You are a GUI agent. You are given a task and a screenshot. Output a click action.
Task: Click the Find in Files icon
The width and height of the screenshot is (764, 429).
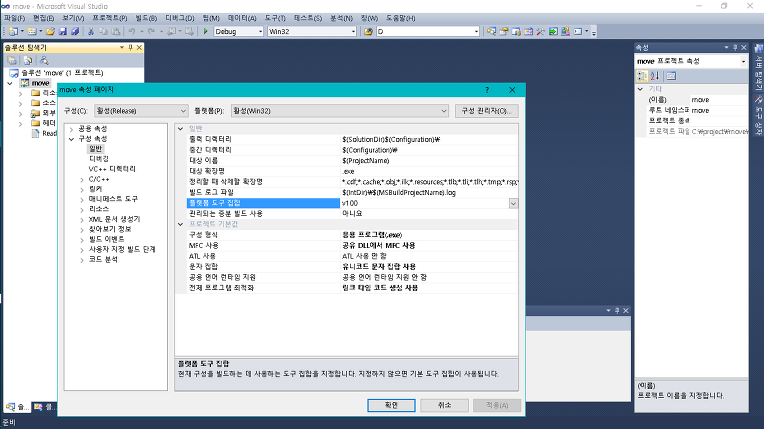pyautogui.click(x=368, y=31)
